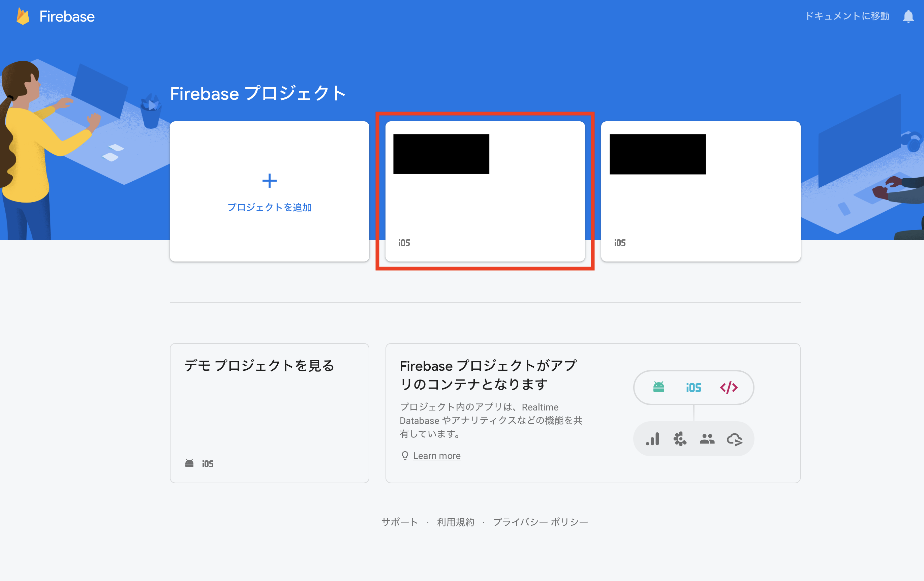Click the analytics bar chart icon
Viewport: 924px width, 581px height.
coord(652,439)
